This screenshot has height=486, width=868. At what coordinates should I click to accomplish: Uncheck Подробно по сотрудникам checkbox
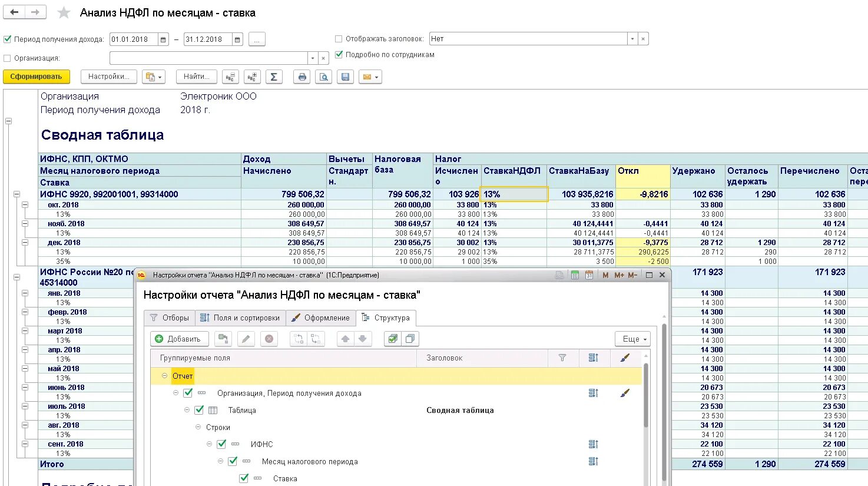[339, 54]
